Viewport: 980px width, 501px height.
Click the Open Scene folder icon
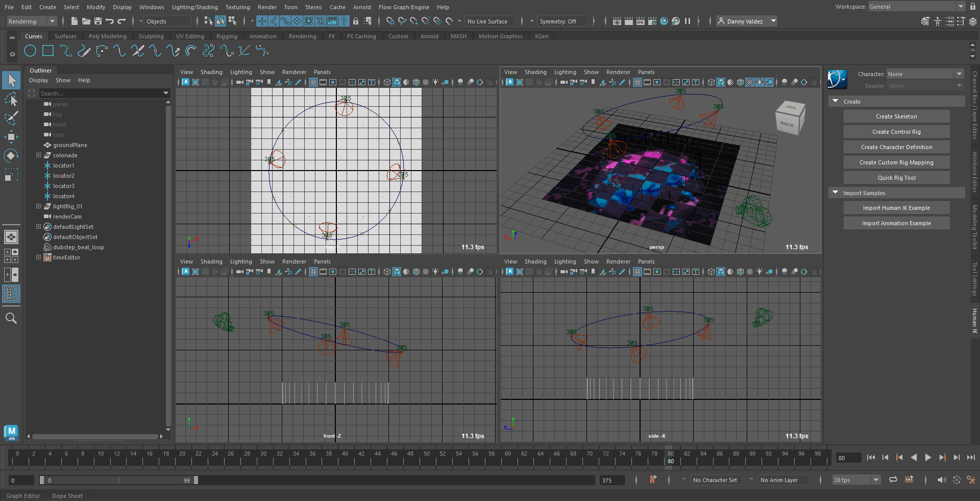pos(86,21)
